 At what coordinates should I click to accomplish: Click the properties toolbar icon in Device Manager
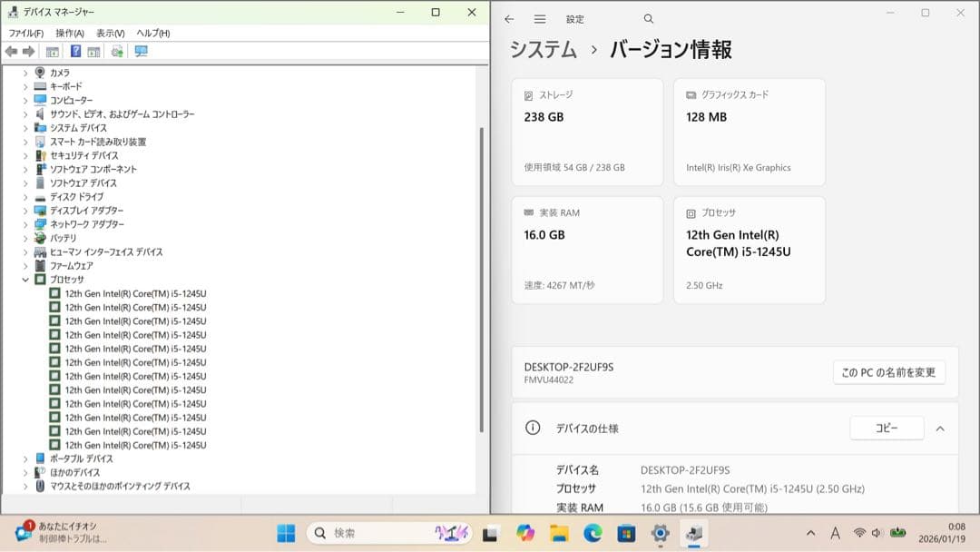[51, 51]
